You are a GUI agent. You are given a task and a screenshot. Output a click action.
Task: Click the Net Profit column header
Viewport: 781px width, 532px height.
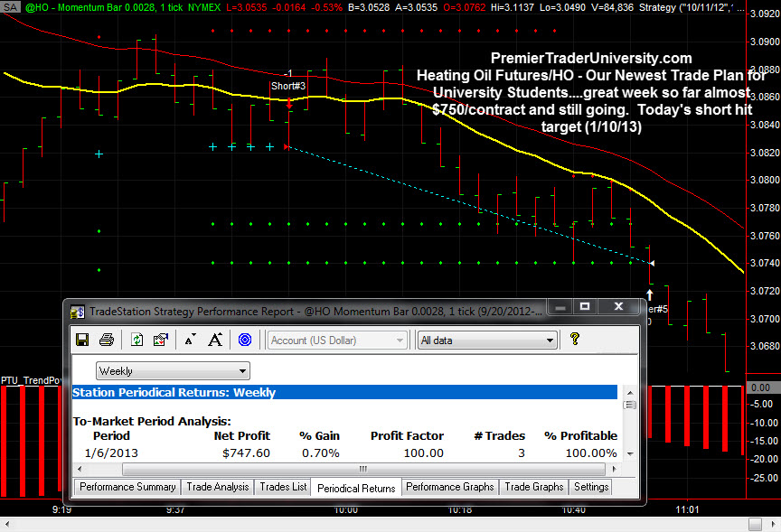point(242,436)
